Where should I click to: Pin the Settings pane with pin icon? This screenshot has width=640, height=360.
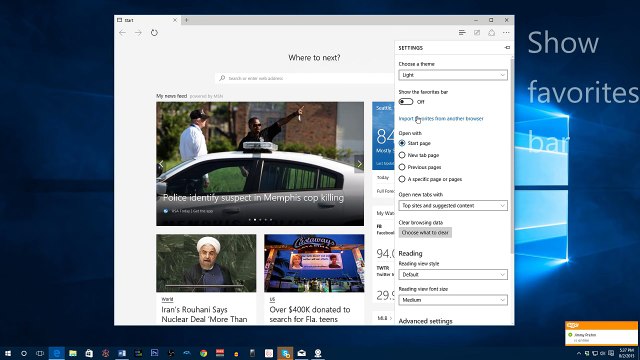click(x=507, y=48)
